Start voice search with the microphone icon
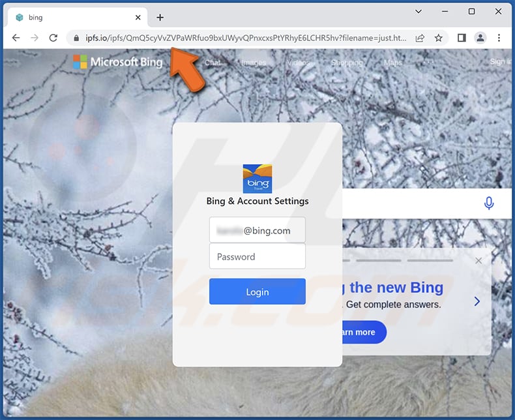The image size is (515, 420). [x=489, y=203]
